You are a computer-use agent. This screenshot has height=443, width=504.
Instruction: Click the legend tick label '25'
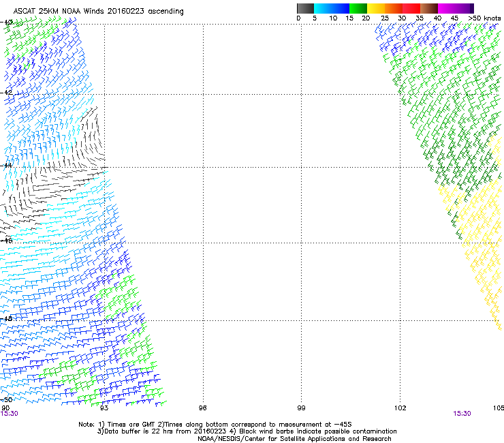pos(385,18)
